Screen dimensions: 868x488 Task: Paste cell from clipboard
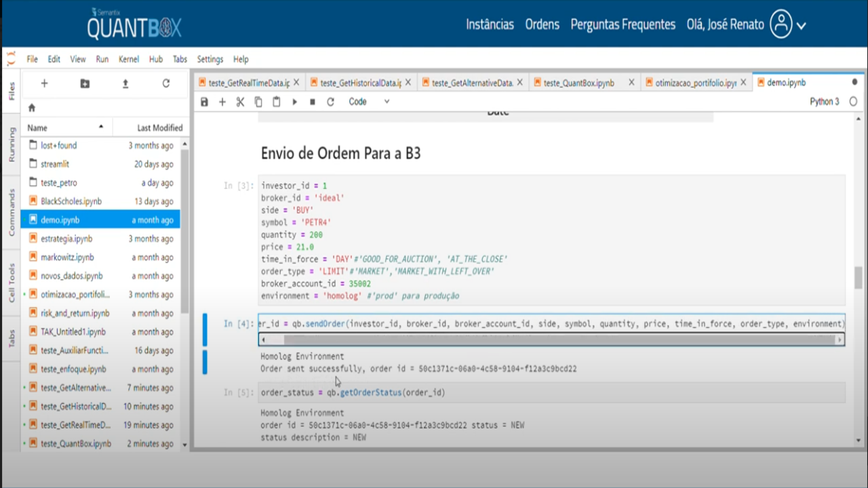(276, 102)
